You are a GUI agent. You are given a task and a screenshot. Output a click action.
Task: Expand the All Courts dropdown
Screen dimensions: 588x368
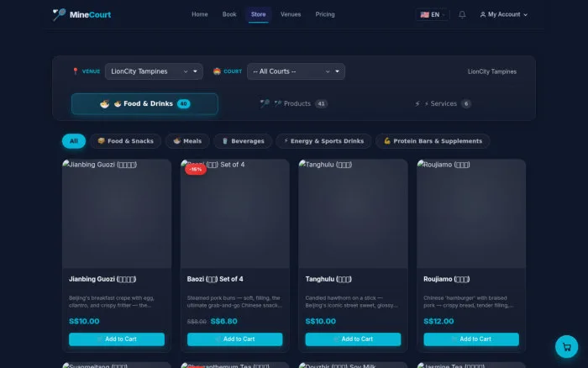pos(296,71)
